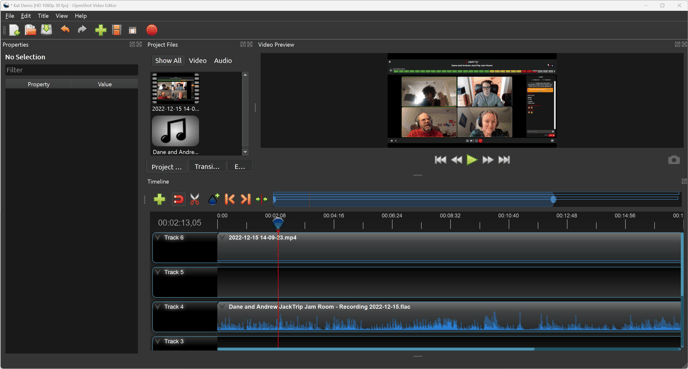The image size is (688, 369).
Task: Fast forward the video preview
Action: [x=488, y=160]
